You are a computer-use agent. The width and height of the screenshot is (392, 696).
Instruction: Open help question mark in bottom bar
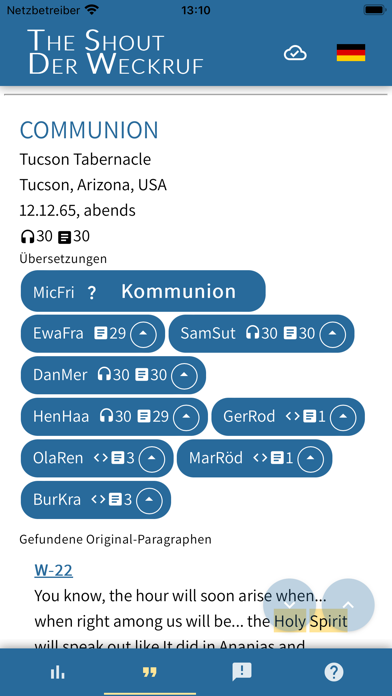point(334,672)
